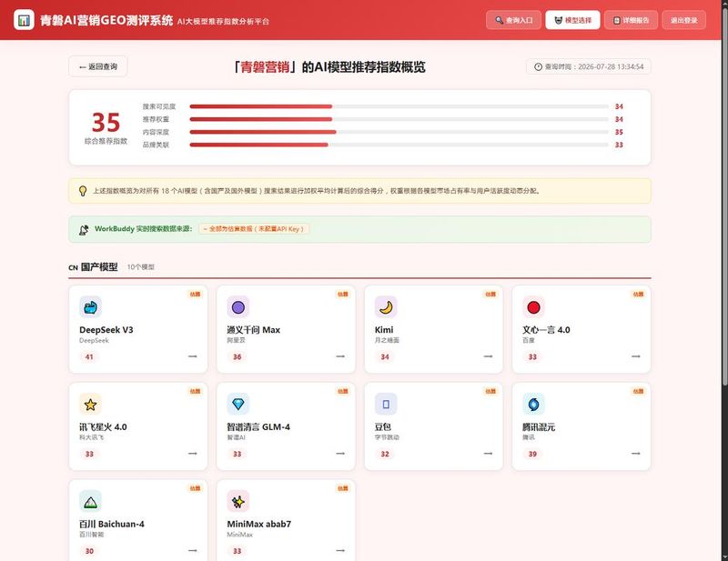Click the 讯飞星火 4.0 star icon
The height and width of the screenshot is (561, 728).
(x=90, y=405)
